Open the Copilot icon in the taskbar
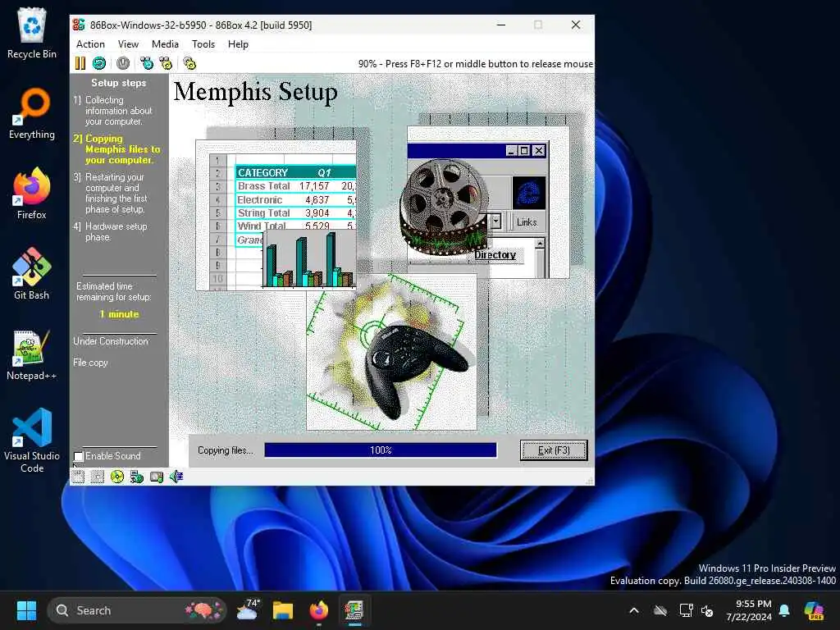 click(815, 610)
